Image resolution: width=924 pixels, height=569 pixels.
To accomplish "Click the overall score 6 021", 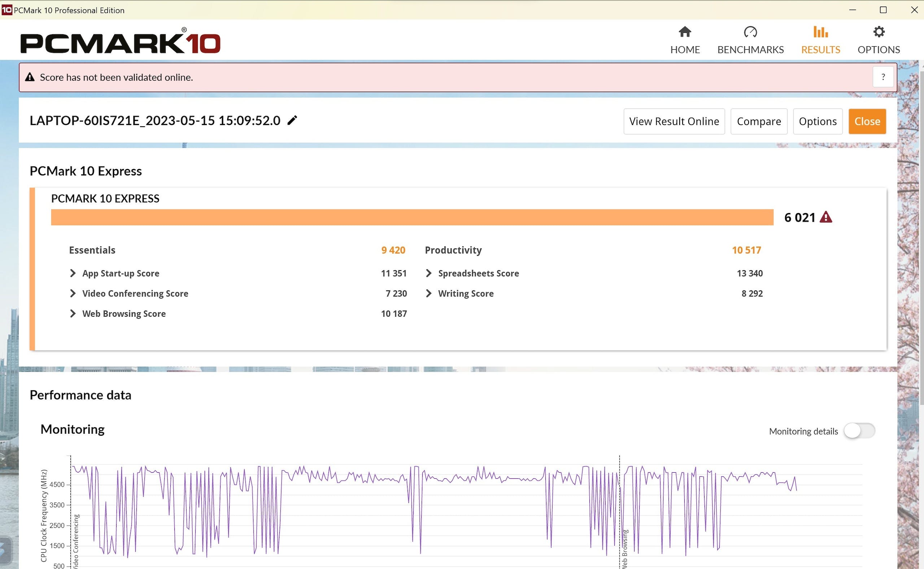I will pos(799,218).
